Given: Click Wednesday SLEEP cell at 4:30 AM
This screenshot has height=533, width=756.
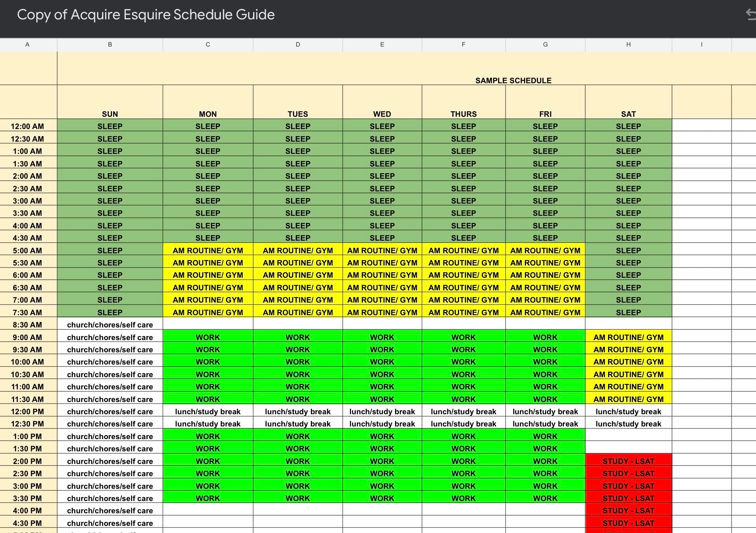Looking at the screenshot, I should coord(382,238).
